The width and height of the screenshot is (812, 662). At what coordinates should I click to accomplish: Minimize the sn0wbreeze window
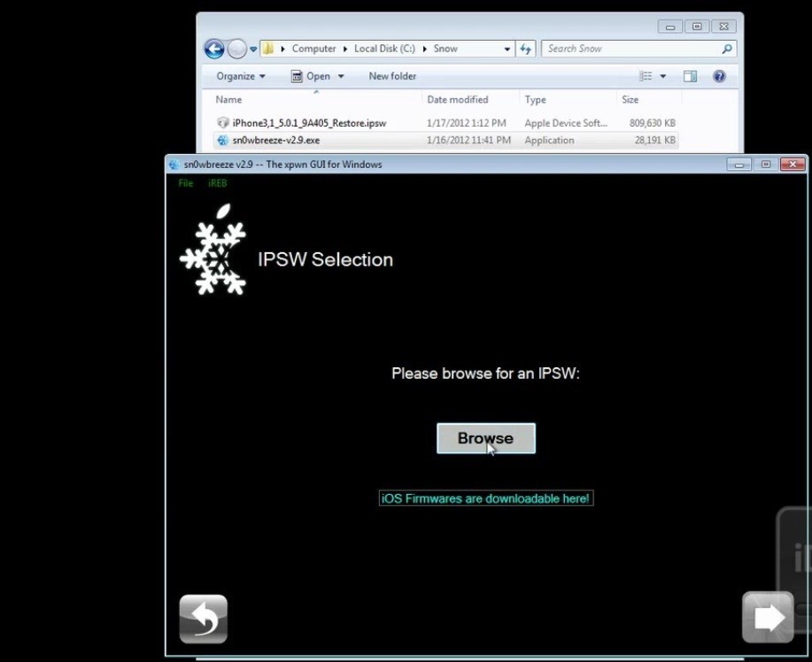[739, 164]
